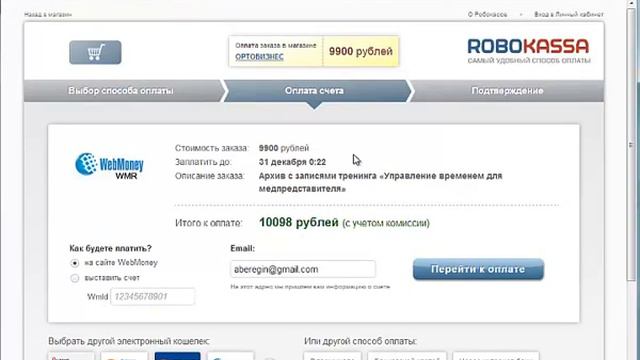Click the 'Email:' label above the field
The height and width of the screenshot is (360, 640).
click(x=242, y=248)
